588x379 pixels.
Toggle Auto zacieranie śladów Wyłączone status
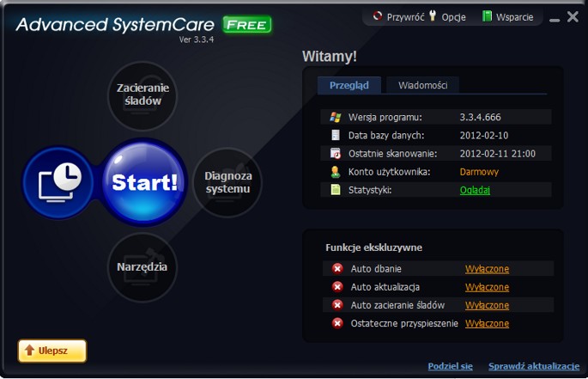(487, 305)
